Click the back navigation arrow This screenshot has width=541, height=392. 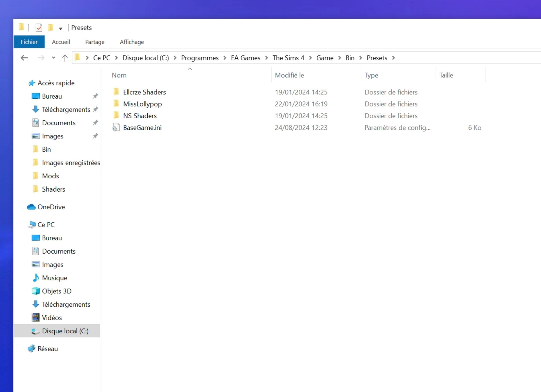(x=24, y=58)
